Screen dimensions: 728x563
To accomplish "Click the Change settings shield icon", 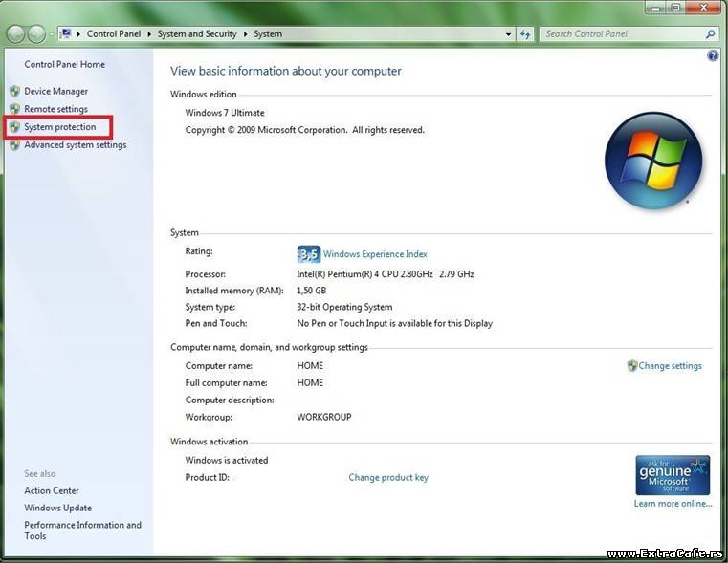I will pos(632,366).
